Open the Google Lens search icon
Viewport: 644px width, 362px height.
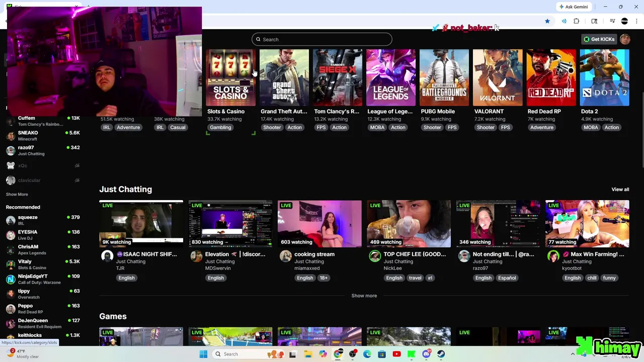click(594, 21)
